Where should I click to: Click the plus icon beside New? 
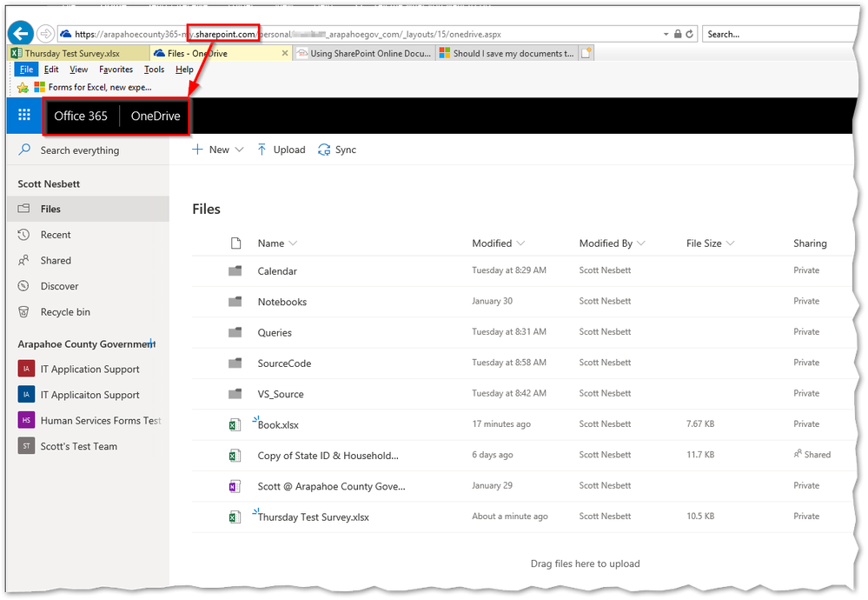pyautogui.click(x=197, y=150)
